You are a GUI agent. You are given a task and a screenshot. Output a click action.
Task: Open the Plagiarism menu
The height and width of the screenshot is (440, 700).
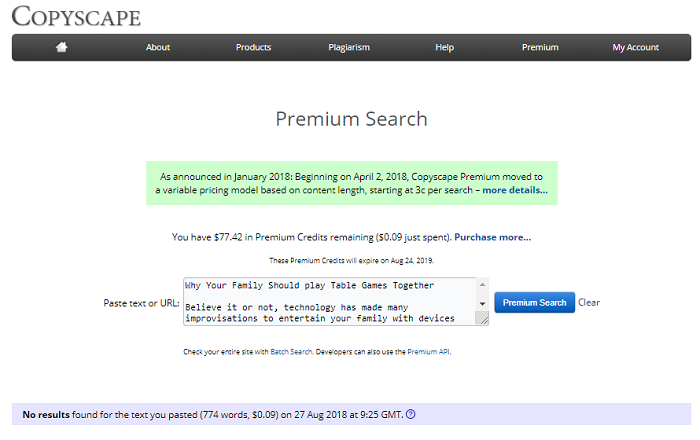coord(349,47)
